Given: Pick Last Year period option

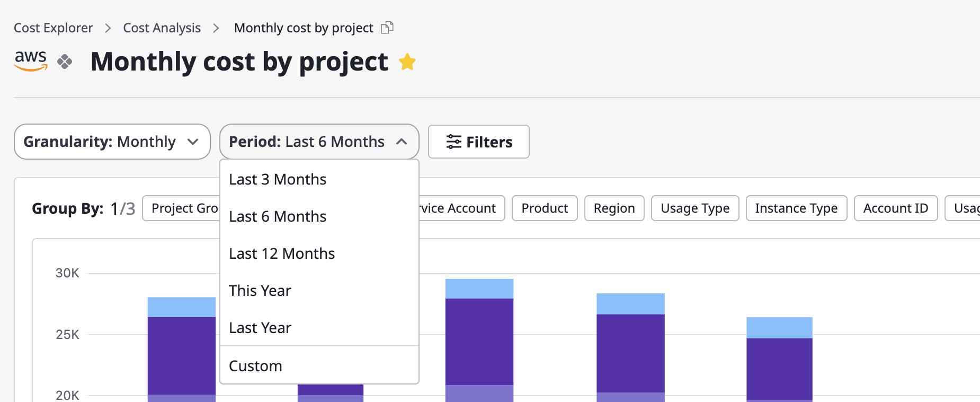Looking at the screenshot, I should pos(319,328).
